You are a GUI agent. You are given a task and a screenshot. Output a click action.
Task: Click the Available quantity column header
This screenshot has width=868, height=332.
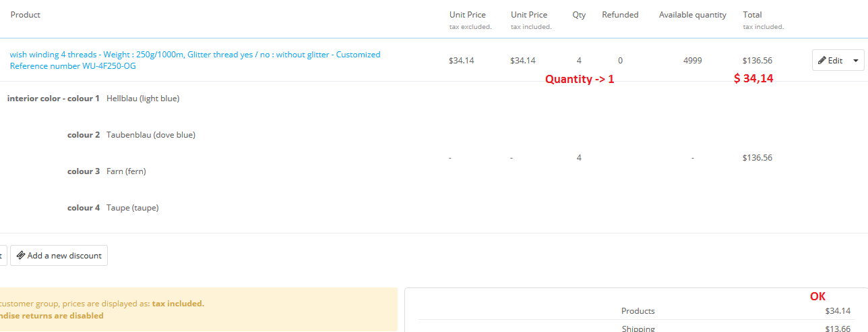tap(693, 15)
